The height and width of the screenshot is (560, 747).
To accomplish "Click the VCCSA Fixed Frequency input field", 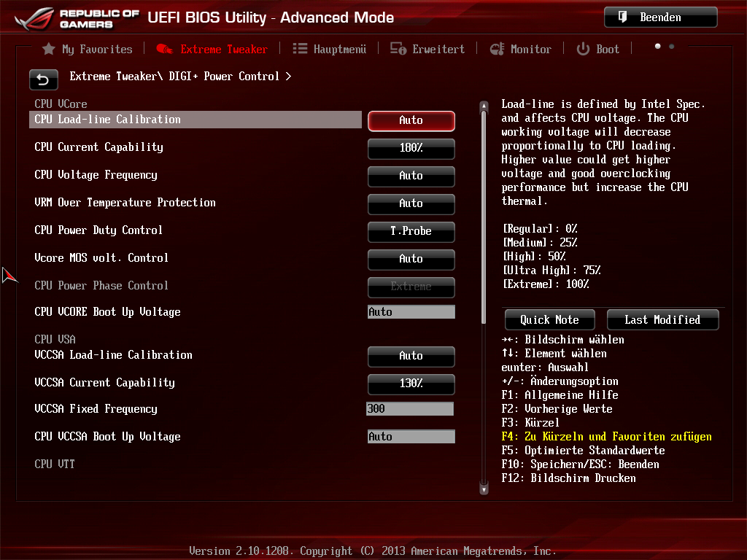I will (x=410, y=409).
